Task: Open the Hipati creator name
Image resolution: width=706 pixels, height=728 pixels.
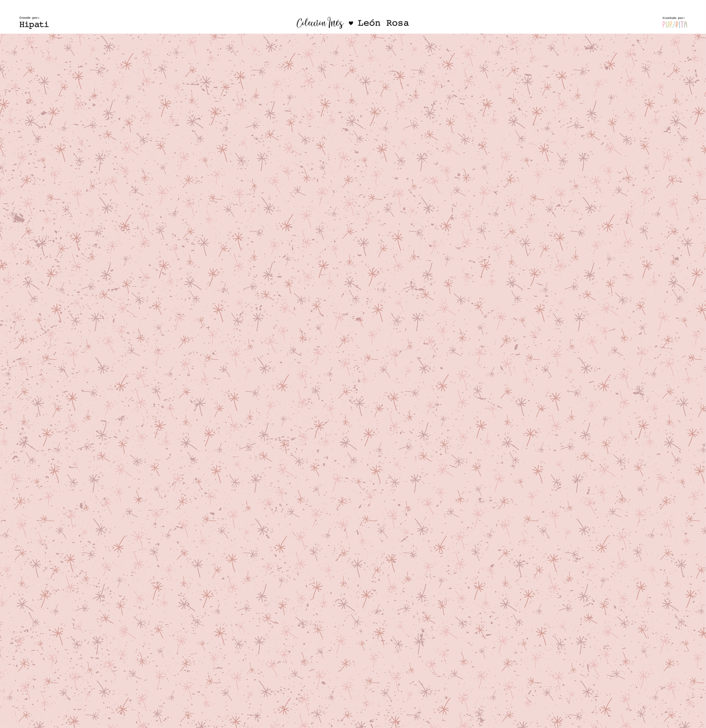Action: pyautogui.click(x=34, y=24)
